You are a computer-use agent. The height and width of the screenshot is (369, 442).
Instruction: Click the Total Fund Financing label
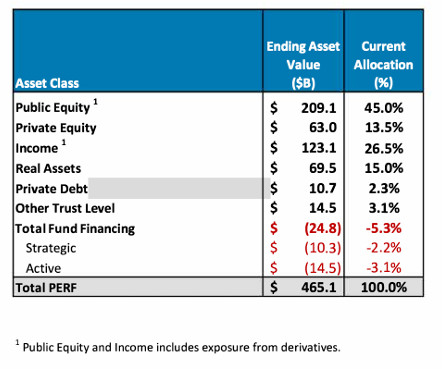point(75,229)
